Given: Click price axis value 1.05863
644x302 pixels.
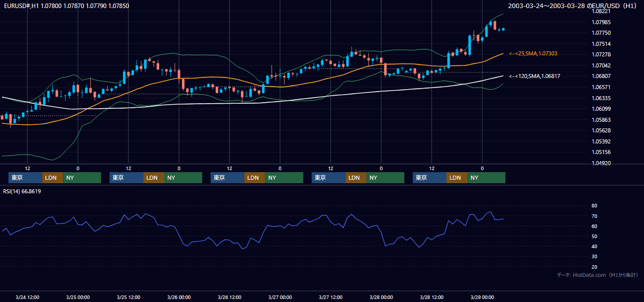Looking at the screenshot, I should pyautogui.click(x=601, y=120).
